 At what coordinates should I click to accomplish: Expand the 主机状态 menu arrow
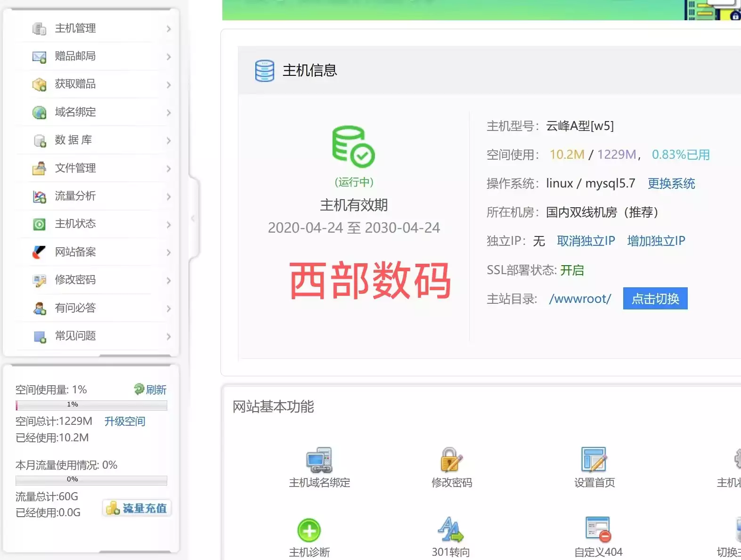click(x=169, y=225)
